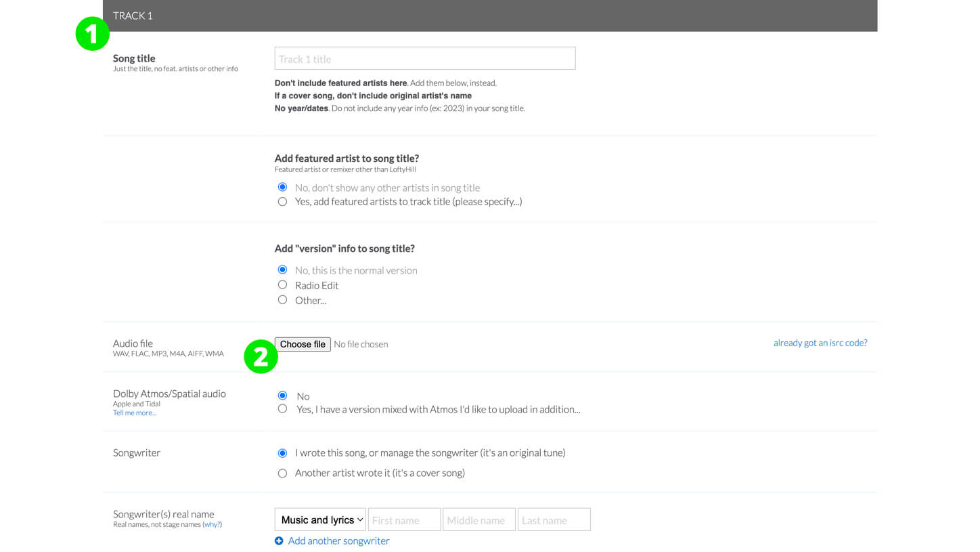This screenshot has width=980, height=552.
Task: Click the songwriter Last name field
Action: 554,519
